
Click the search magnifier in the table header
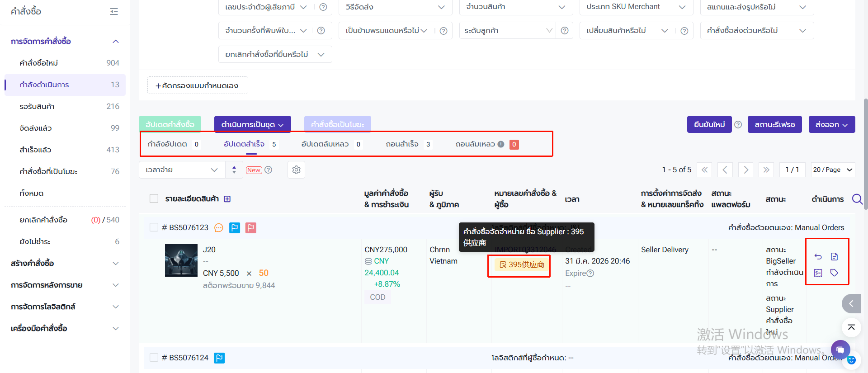click(x=857, y=199)
